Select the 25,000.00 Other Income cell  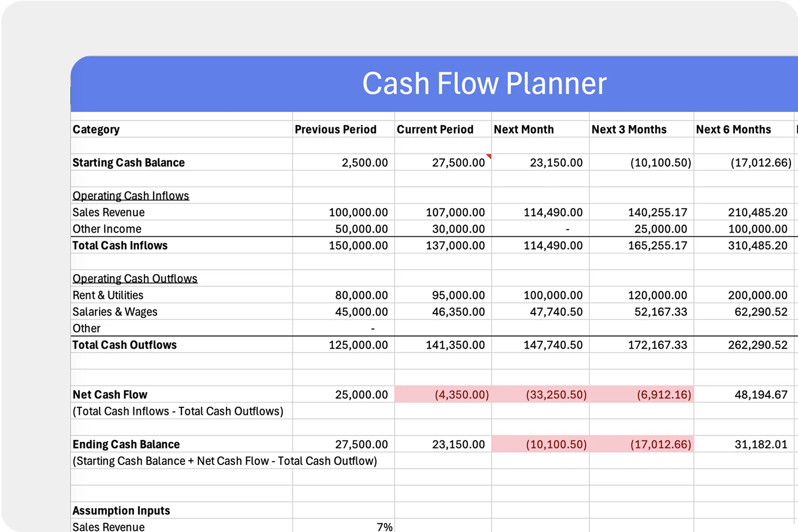(641, 229)
